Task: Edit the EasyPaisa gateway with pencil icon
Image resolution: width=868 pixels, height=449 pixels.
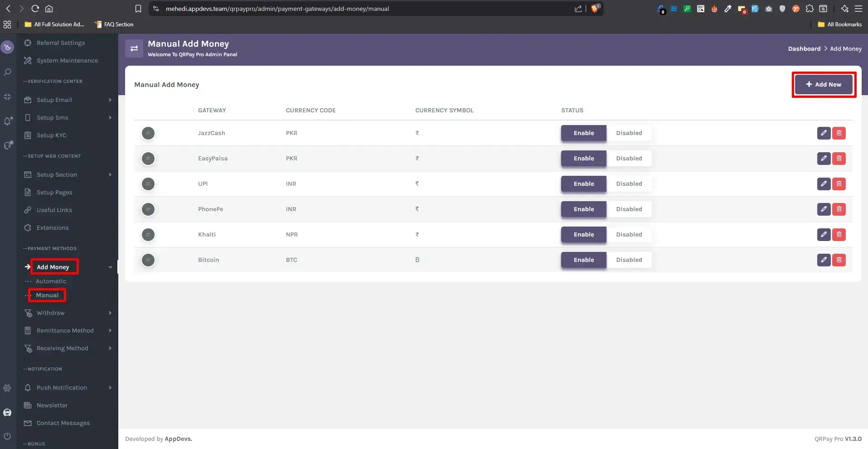Action: [824, 159]
